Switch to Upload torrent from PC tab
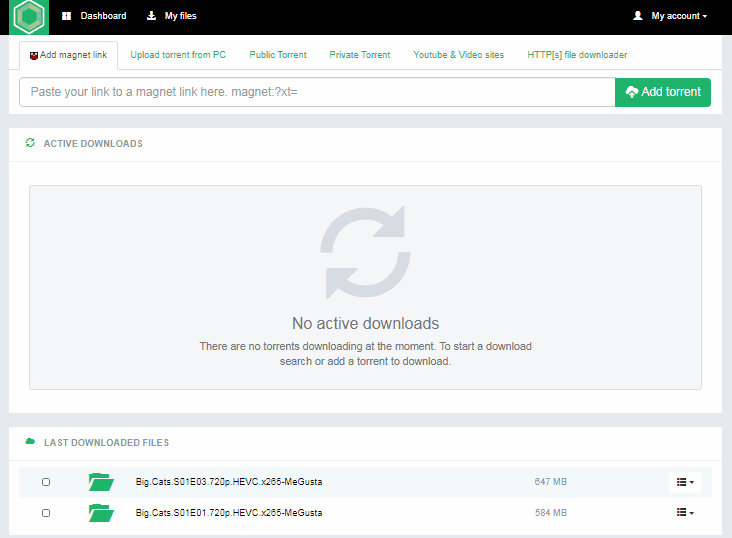The height and width of the screenshot is (538, 732). pyautogui.click(x=178, y=55)
